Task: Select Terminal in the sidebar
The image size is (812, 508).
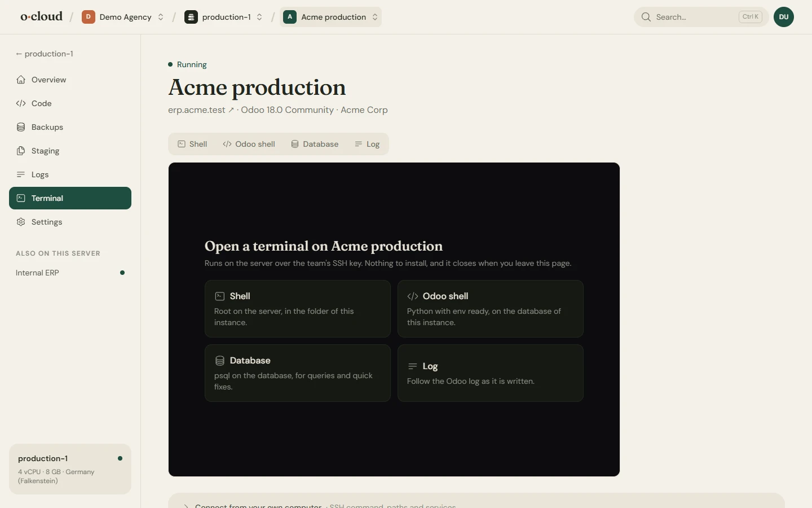Action: click(70, 198)
